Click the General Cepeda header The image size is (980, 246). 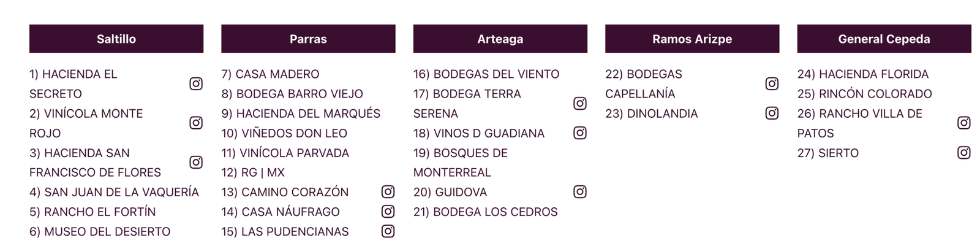coord(884,39)
